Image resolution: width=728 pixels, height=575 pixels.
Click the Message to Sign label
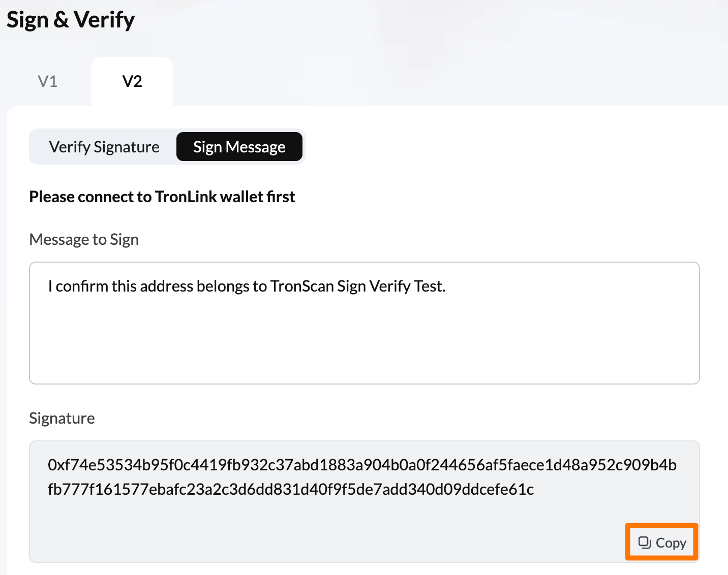click(84, 239)
